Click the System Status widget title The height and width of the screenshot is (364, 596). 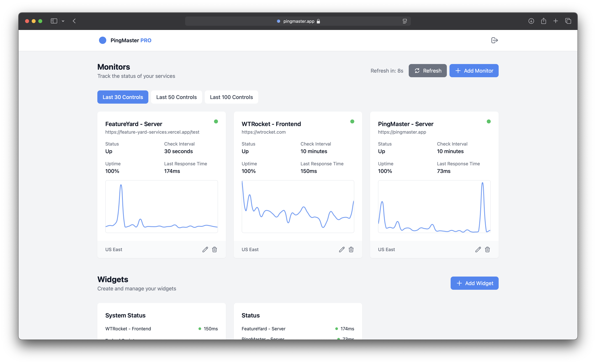pyautogui.click(x=125, y=315)
